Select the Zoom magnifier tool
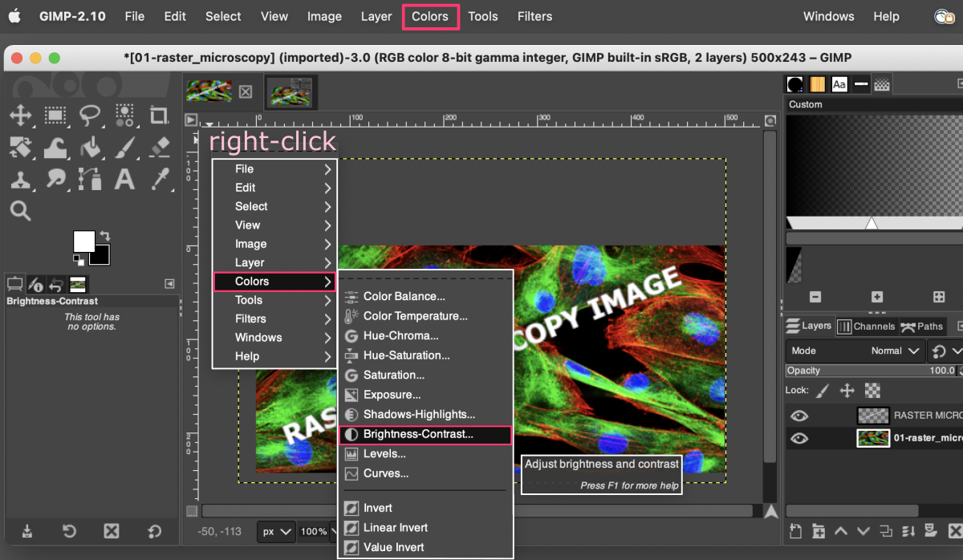The width and height of the screenshot is (963, 560). (x=21, y=209)
